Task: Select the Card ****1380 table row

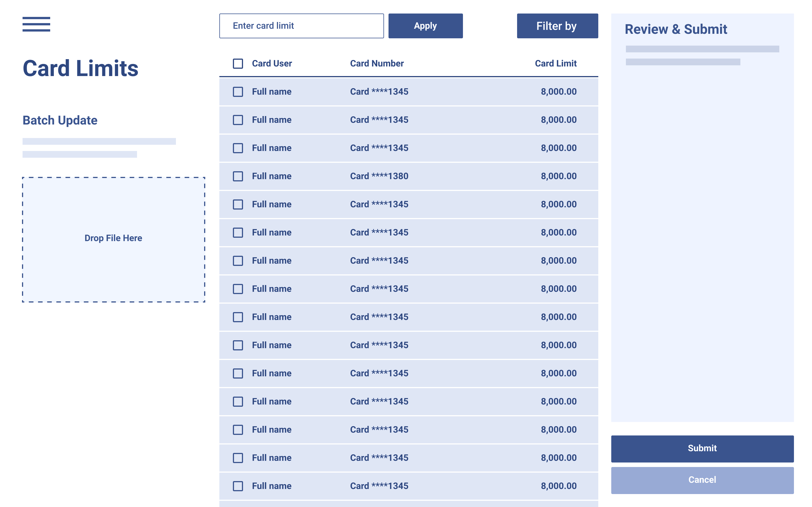Action: [403, 176]
